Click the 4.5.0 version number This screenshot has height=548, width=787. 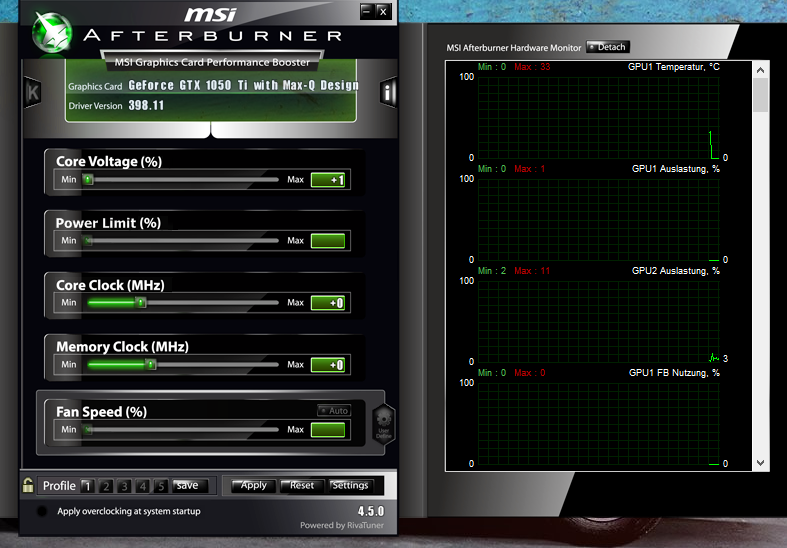tap(371, 511)
